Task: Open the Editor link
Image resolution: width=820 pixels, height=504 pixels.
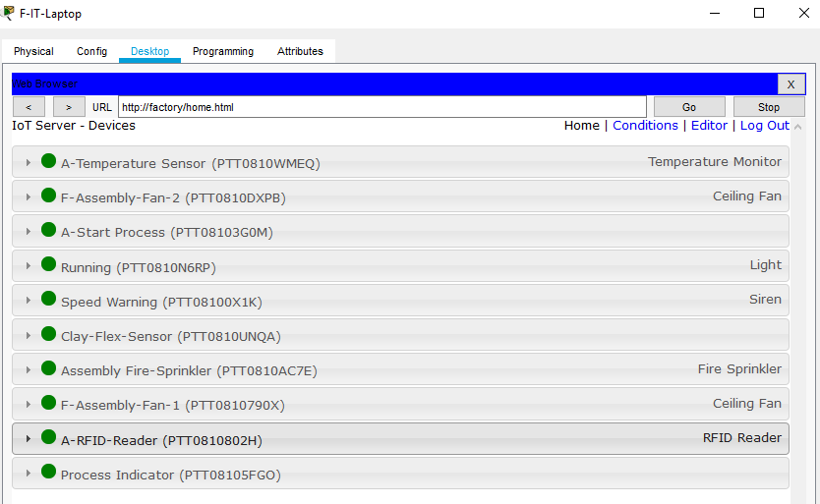Action: click(709, 126)
